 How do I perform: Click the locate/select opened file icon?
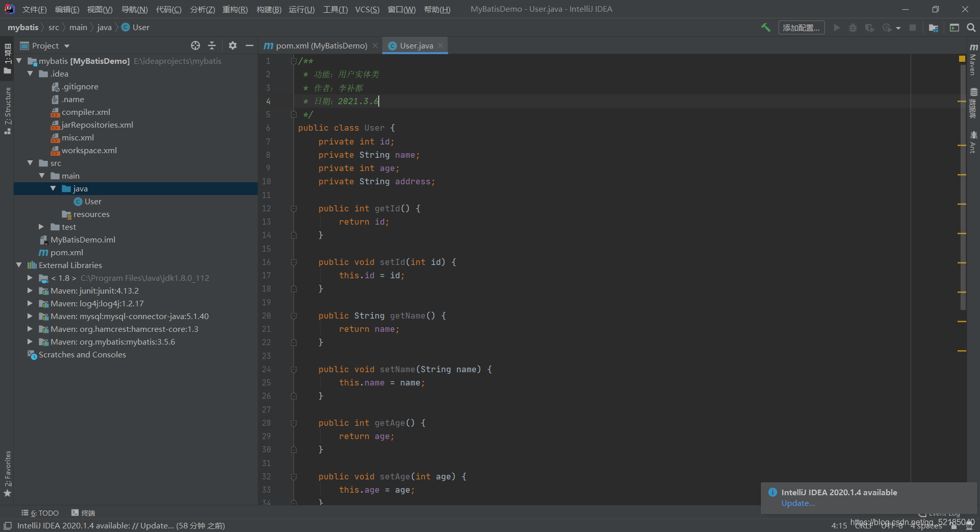(x=195, y=45)
